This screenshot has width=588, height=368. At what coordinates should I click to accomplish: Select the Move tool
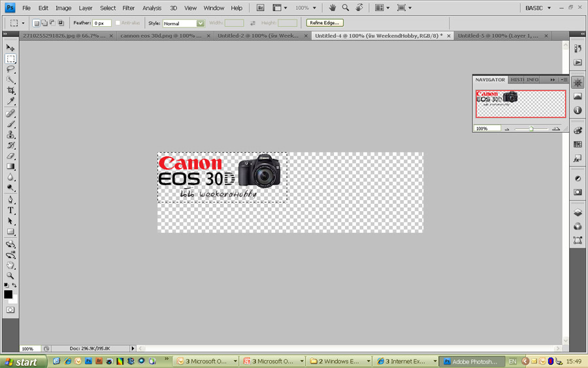(x=10, y=48)
